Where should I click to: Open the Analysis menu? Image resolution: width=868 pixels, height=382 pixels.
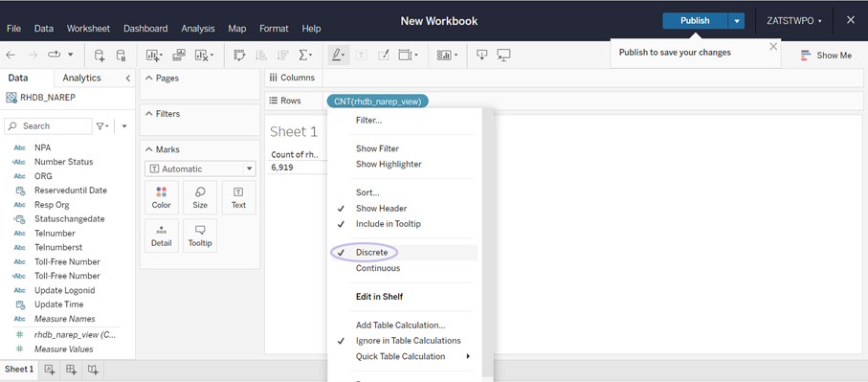click(198, 28)
